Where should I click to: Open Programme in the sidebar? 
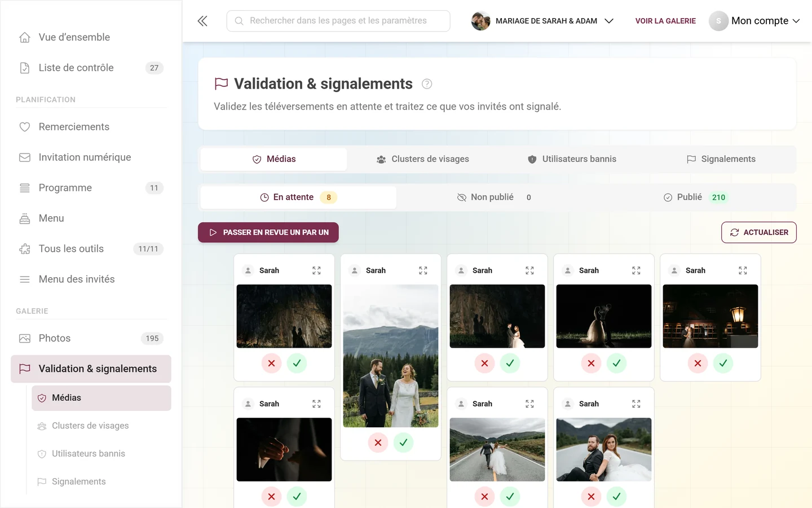pyautogui.click(x=91, y=188)
